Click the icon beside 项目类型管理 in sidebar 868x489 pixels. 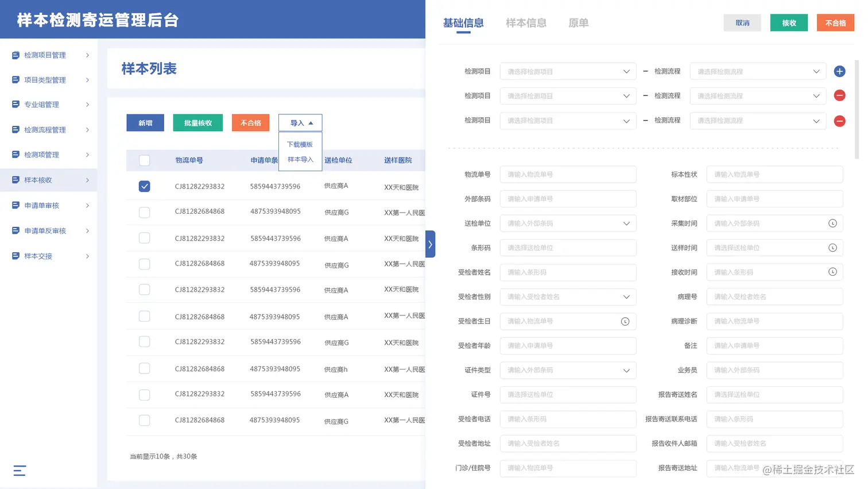(15, 80)
